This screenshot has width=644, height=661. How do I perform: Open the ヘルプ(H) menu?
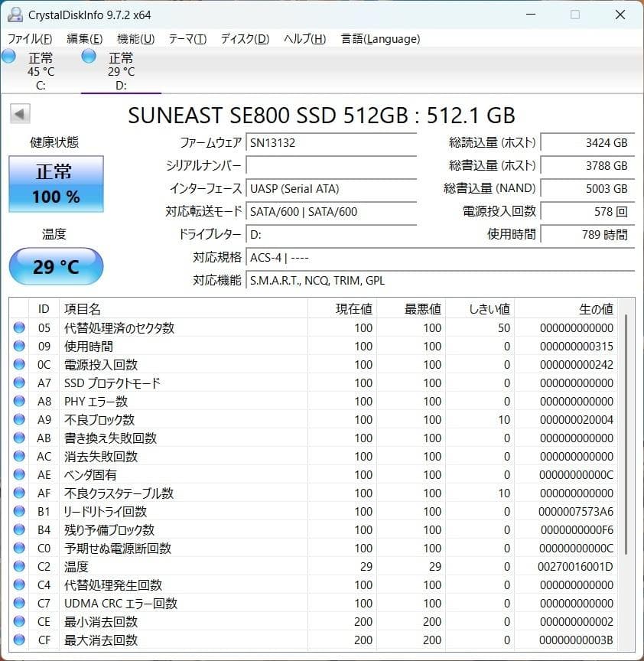tap(304, 39)
